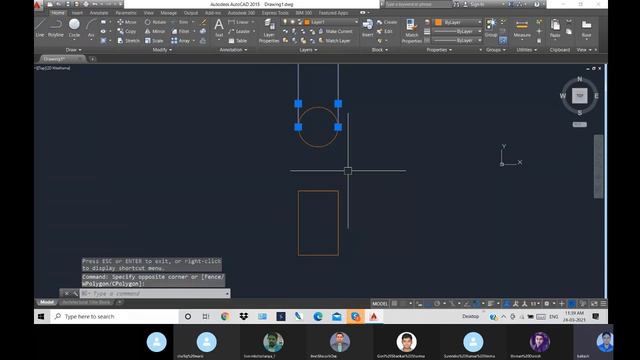640x360 pixels.
Task: Click the Base view icon
Action: 587,28
